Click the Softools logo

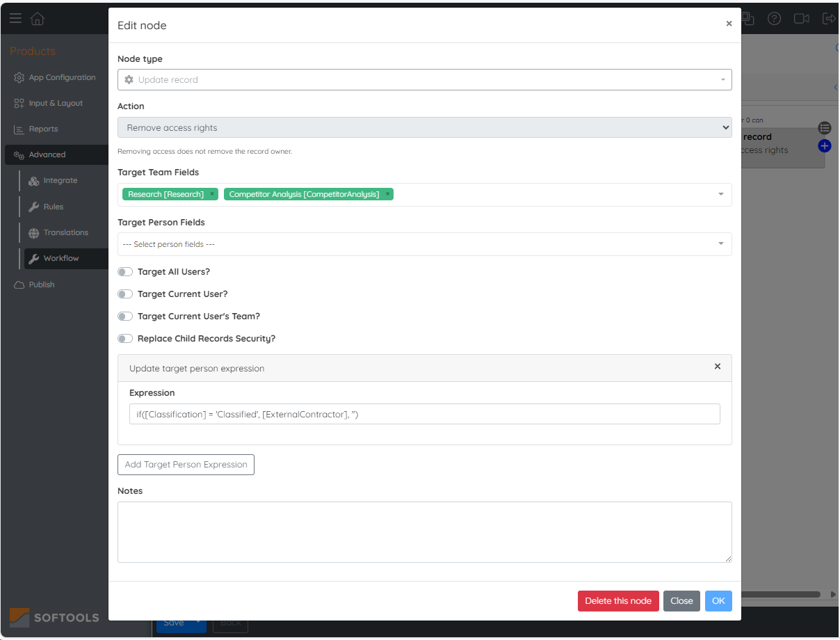[54, 617]
